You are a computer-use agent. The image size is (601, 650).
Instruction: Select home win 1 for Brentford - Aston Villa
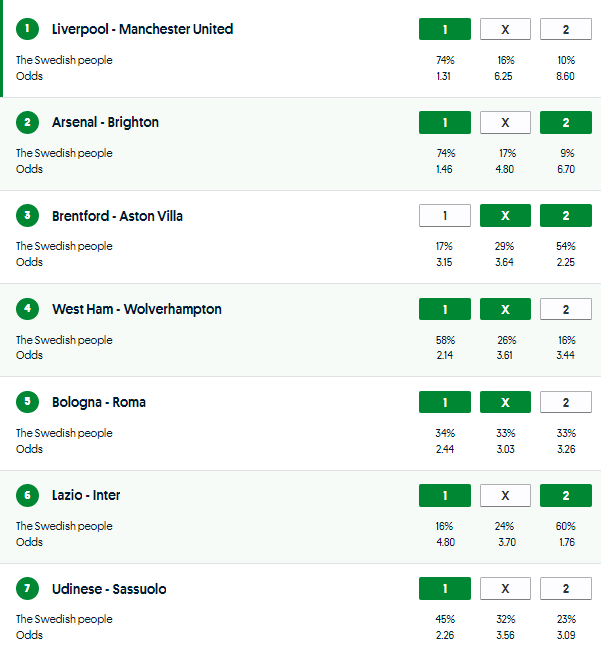(444, 216)
